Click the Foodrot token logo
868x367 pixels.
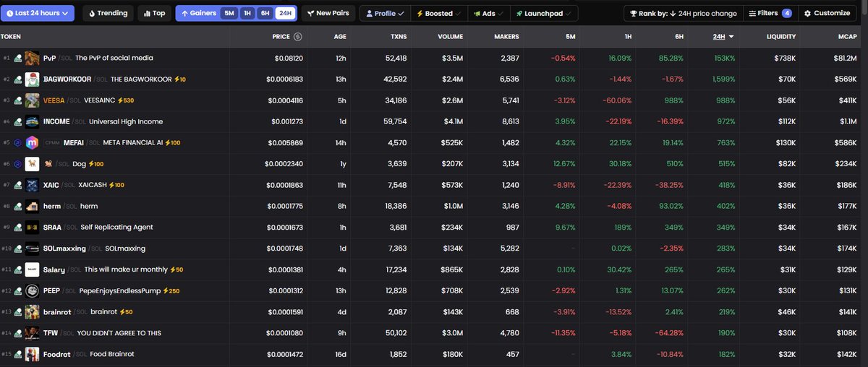pyautogui.click(x=32, y=354)
